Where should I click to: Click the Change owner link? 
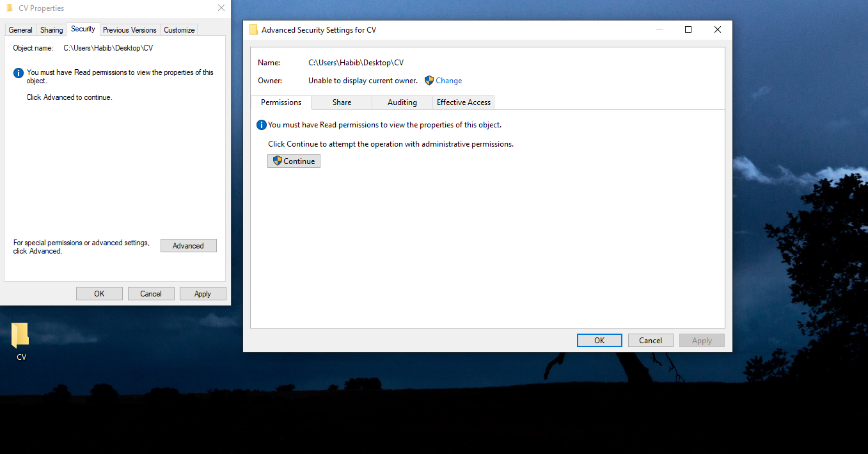pyautogui.click(x=448, y=80)
